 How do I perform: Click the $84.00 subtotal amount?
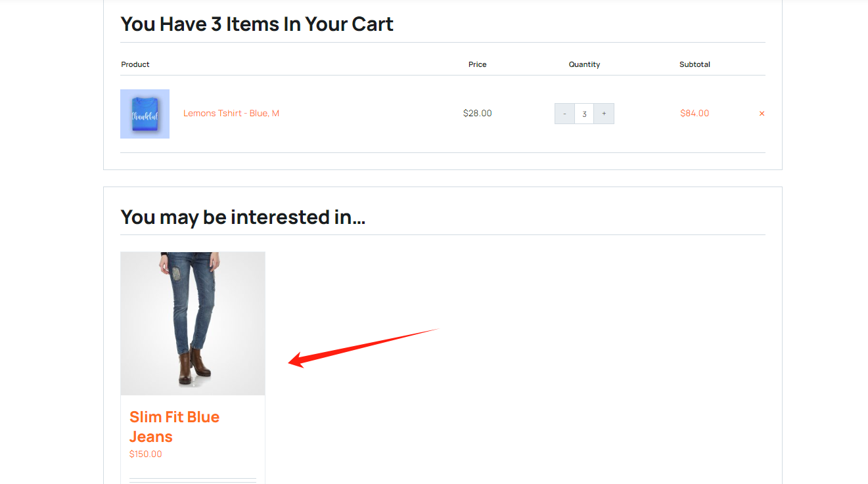pyautogui.click(x=695, y=113)
